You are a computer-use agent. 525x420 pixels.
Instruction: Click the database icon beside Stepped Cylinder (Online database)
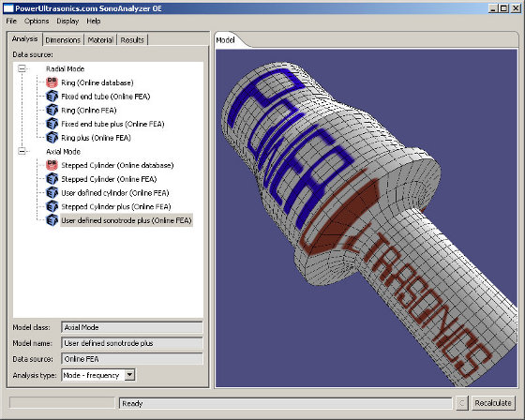[52, 165]
